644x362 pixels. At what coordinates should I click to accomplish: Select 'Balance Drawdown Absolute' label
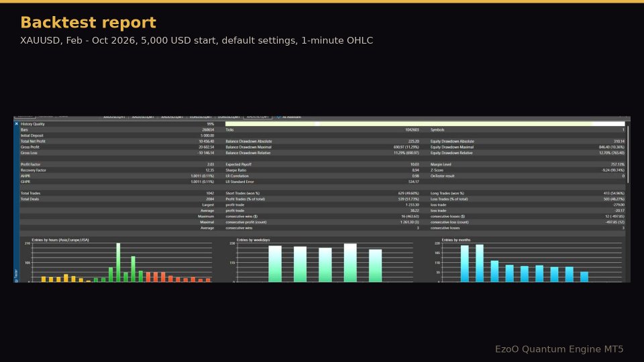point(248,141)
